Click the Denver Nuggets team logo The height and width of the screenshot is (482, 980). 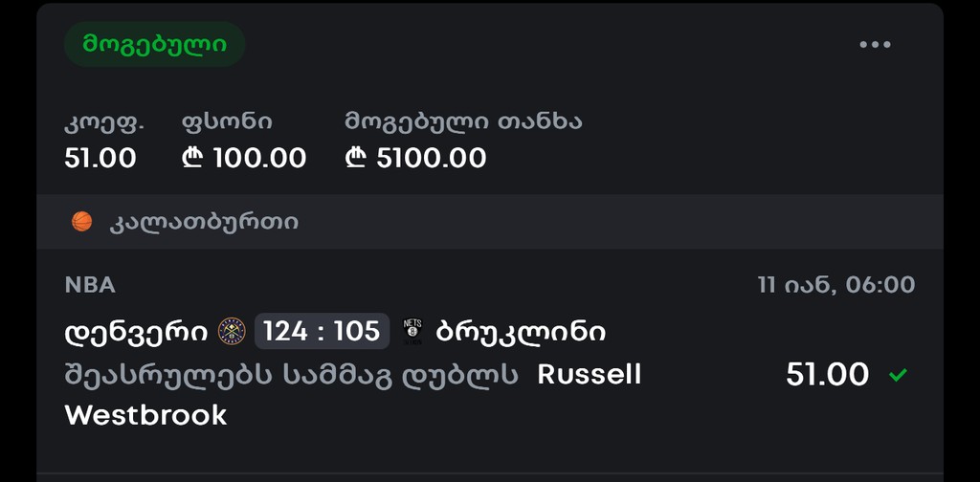coord(232,332)
